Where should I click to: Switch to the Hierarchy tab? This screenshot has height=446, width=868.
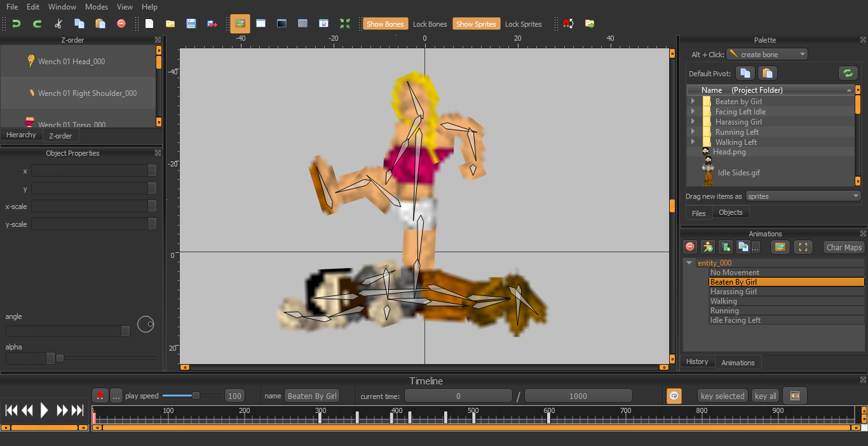(x=21, y=135)
